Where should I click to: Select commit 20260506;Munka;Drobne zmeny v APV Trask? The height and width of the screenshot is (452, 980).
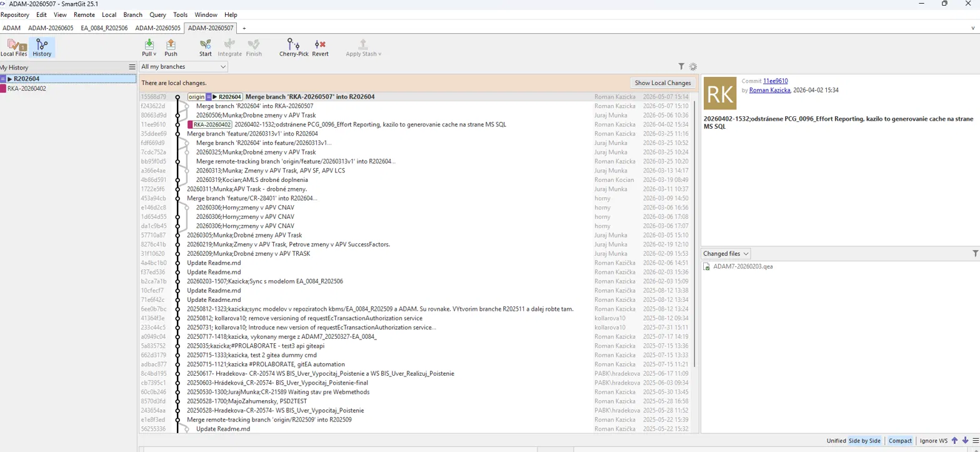point(415,115)
